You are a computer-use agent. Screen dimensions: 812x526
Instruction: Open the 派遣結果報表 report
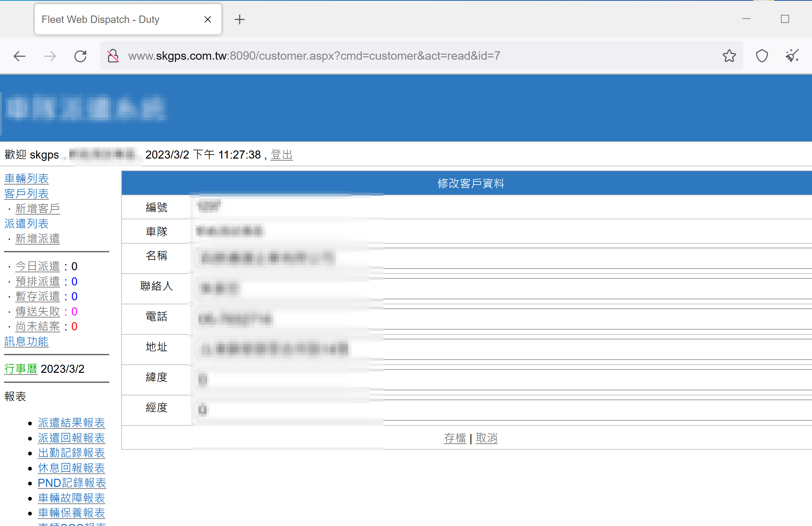pyautogui.click(x=71, y=423)
